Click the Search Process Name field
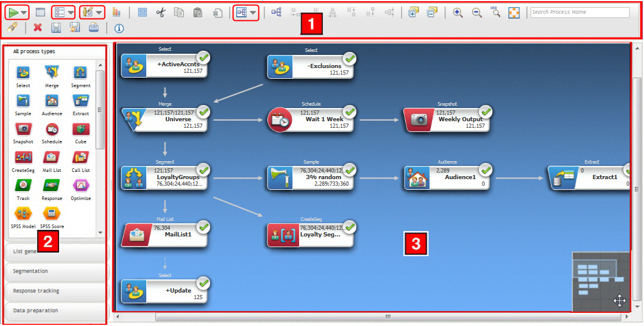The height and width of the screenshot is (326, 644). (580, 12)
